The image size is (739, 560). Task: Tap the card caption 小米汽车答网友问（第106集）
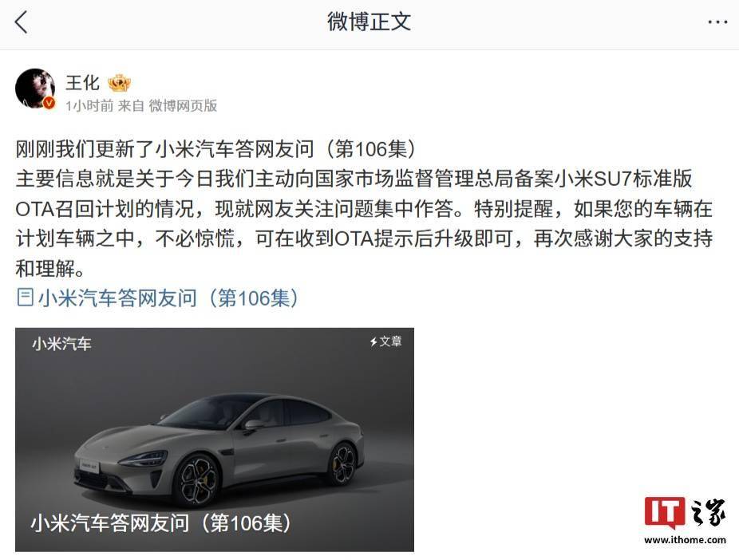(161, 523)
